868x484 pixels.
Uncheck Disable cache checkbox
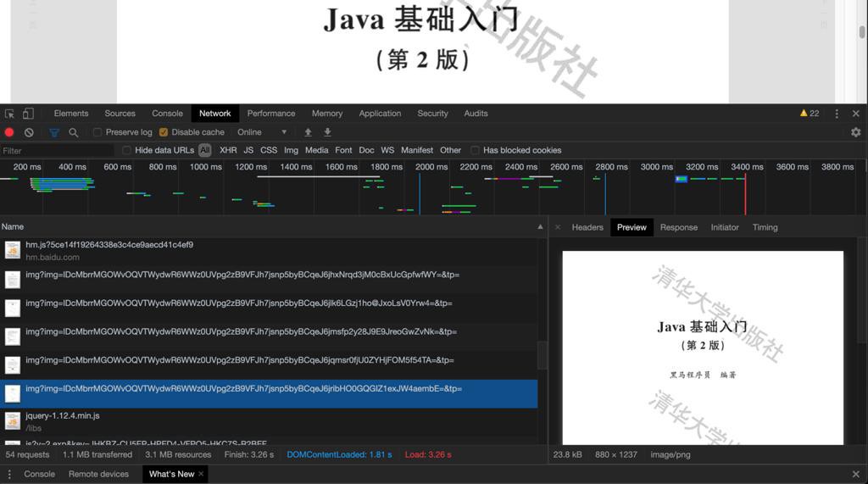pos(164,132)
